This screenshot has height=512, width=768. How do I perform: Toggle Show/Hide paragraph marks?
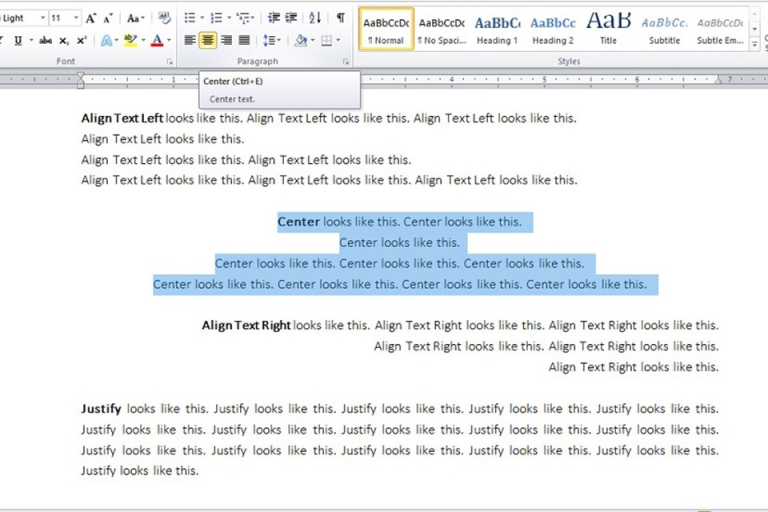[x=340, y=18]
